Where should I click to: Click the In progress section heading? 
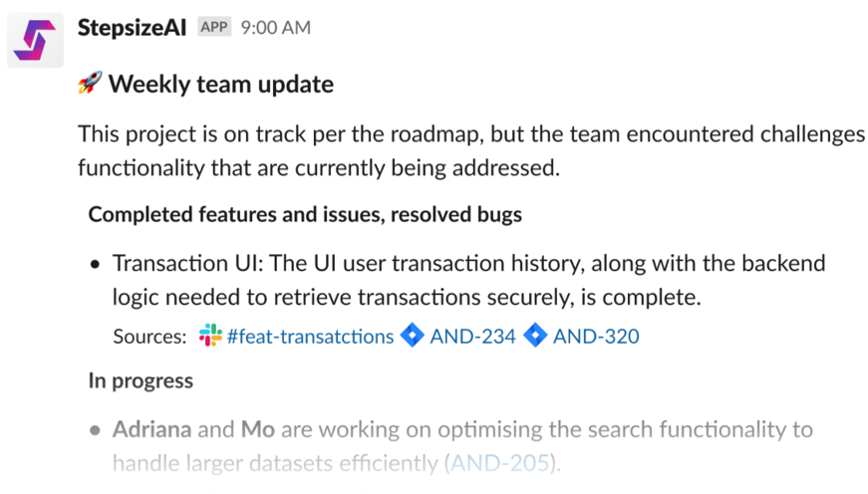(141, 380)
